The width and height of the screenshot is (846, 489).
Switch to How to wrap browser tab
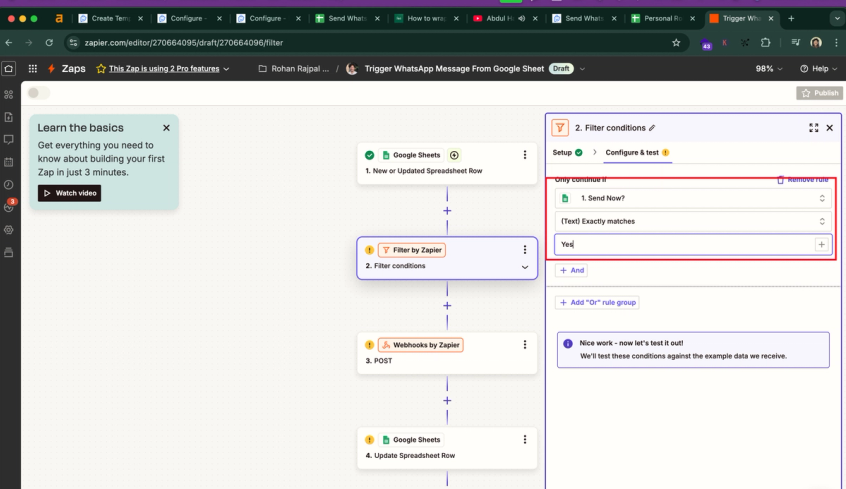click(x=426, y=18)
